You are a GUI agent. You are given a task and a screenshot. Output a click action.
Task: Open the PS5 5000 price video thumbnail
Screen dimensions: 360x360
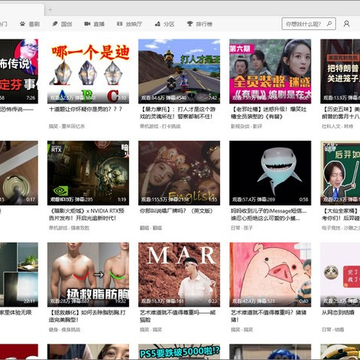pyautogui.click(x=179, y=352)
